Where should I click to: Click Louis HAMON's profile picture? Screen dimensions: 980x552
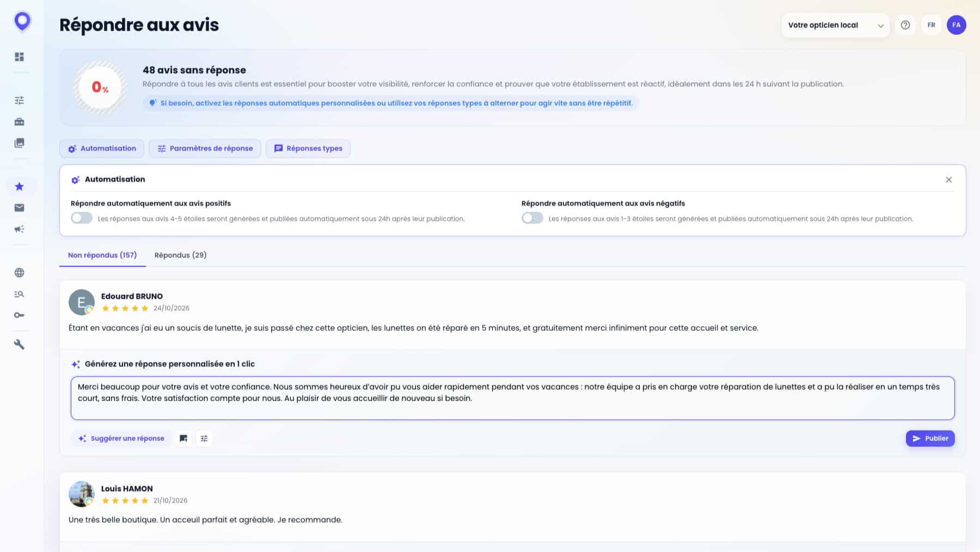[82, 494]
